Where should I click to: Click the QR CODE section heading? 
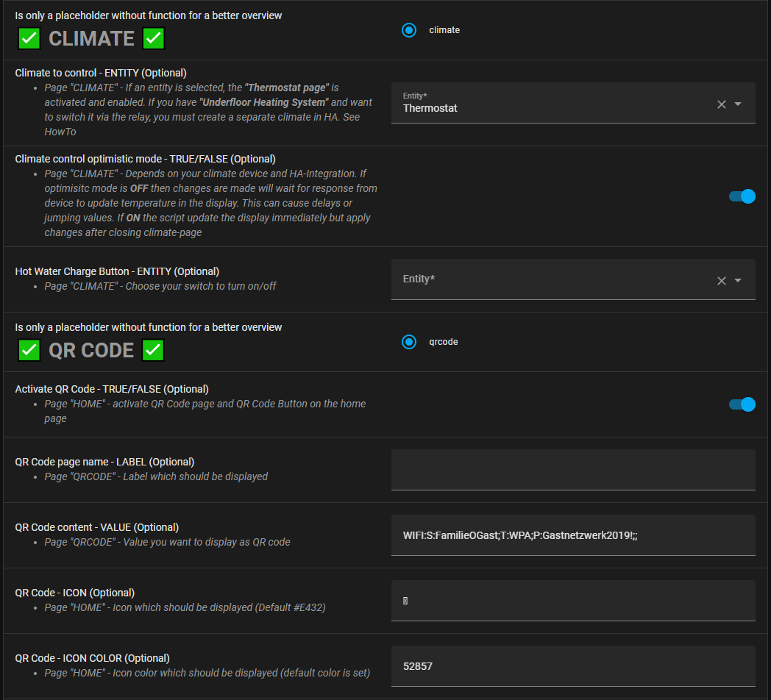[91, 350]
